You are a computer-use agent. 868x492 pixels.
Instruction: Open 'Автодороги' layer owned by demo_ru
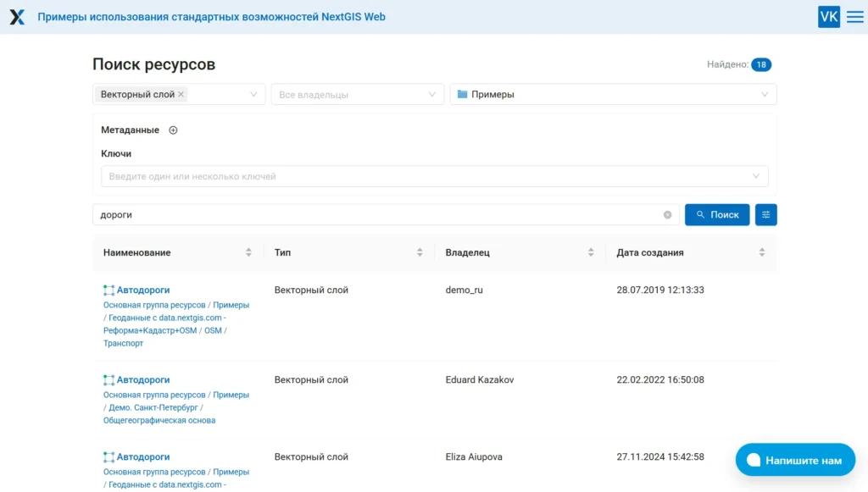(x=142, y=290)
